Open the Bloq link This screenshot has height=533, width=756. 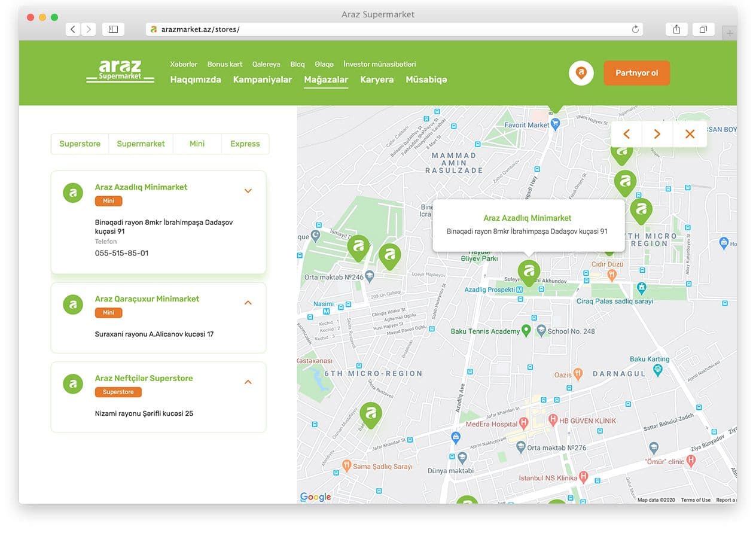click(x=298, y=64)
